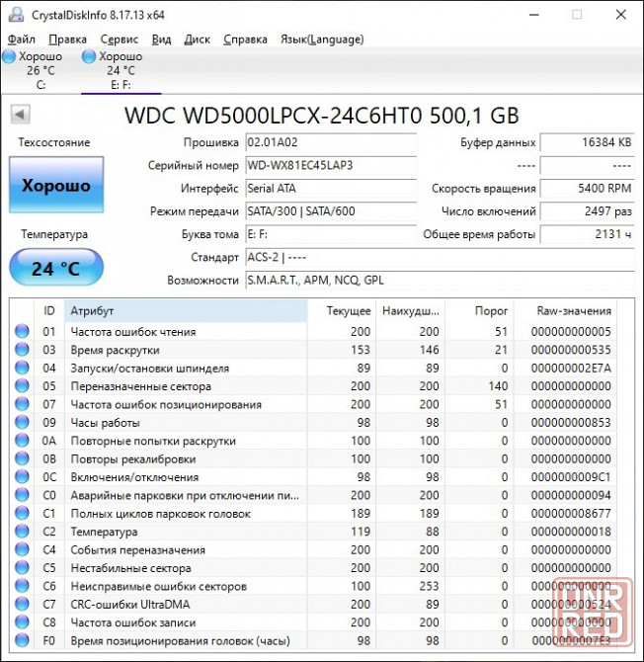Close the CrystalDiskInfo window
644x662 pixels.
621,15
